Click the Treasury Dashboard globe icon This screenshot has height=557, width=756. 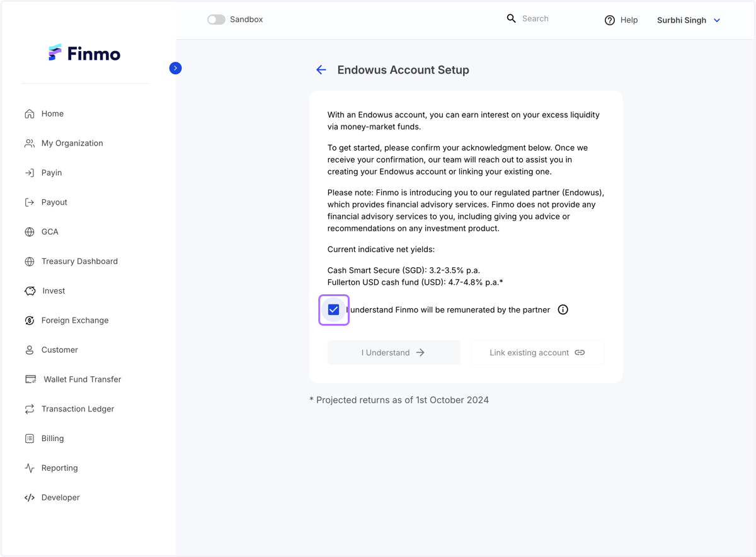[30, 261]
